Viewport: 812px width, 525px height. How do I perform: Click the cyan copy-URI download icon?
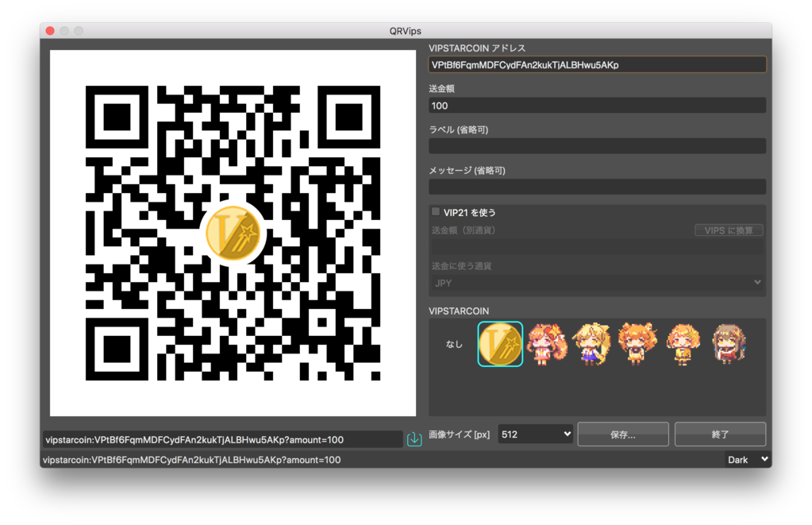pyautogui.click(x=414, y=439)
